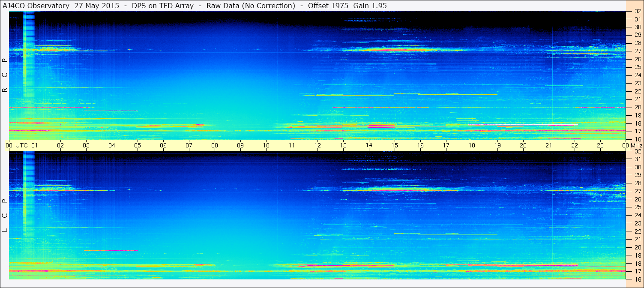Click the 32 MHz tick in upper panel
Viewport: 644px width, 288px height.
637,12
